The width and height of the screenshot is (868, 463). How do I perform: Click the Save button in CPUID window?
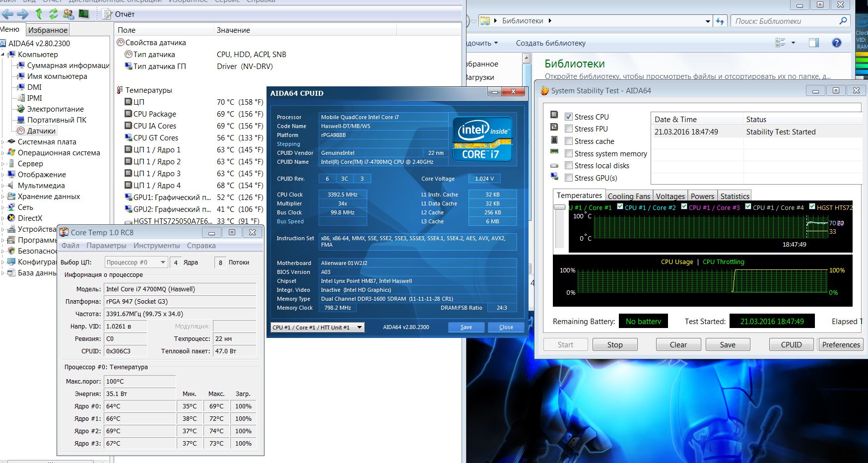click(466, 327)
